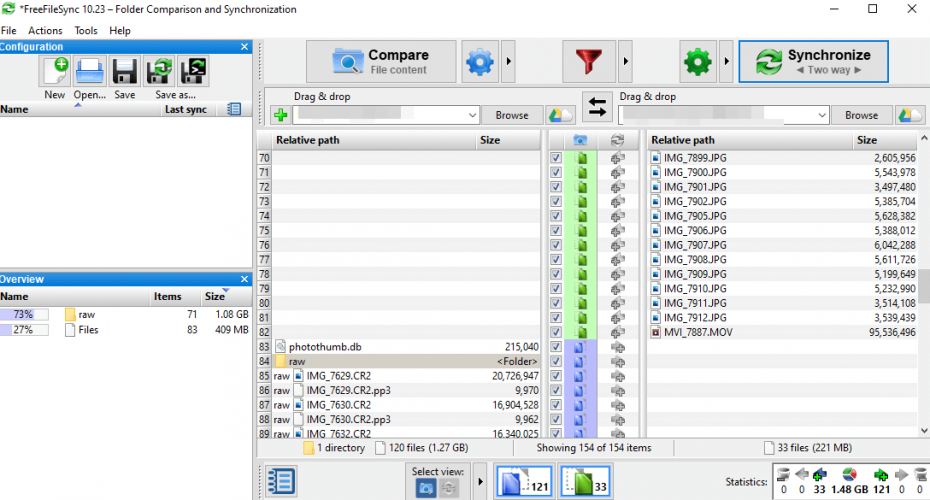Click the file list vertical scrollbar

[924, 285]
